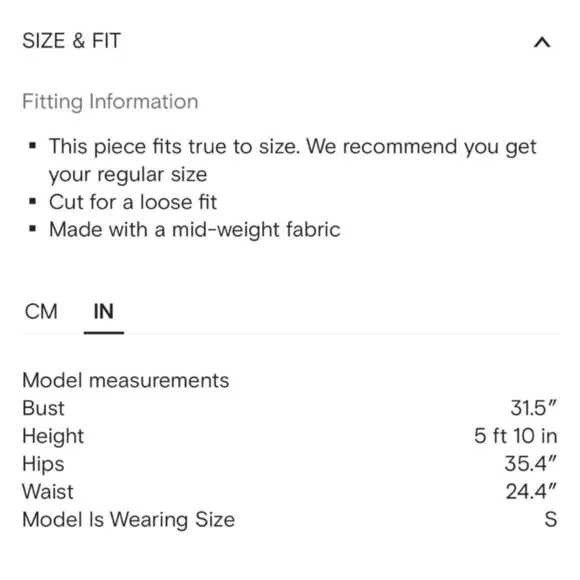Click the Model measurements heading
The width and height of the screenshot is (580, 580).
pos(126,381)
